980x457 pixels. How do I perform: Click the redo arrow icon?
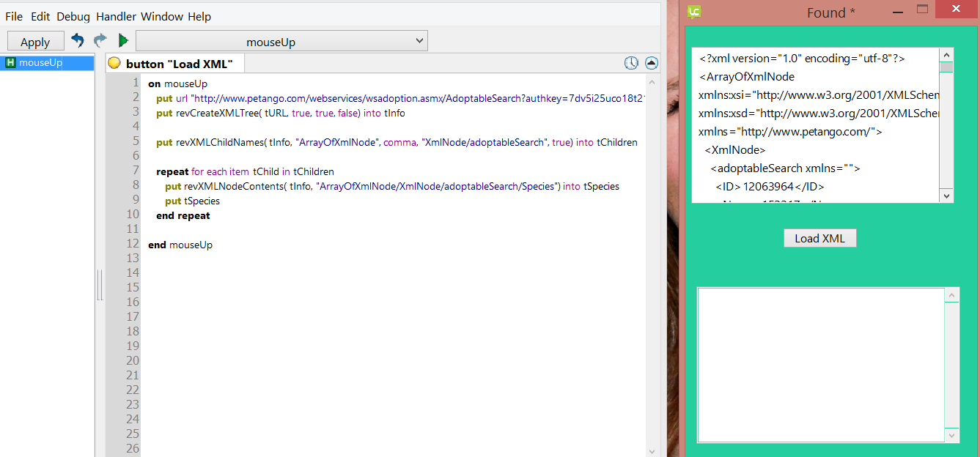pos(100,41)
